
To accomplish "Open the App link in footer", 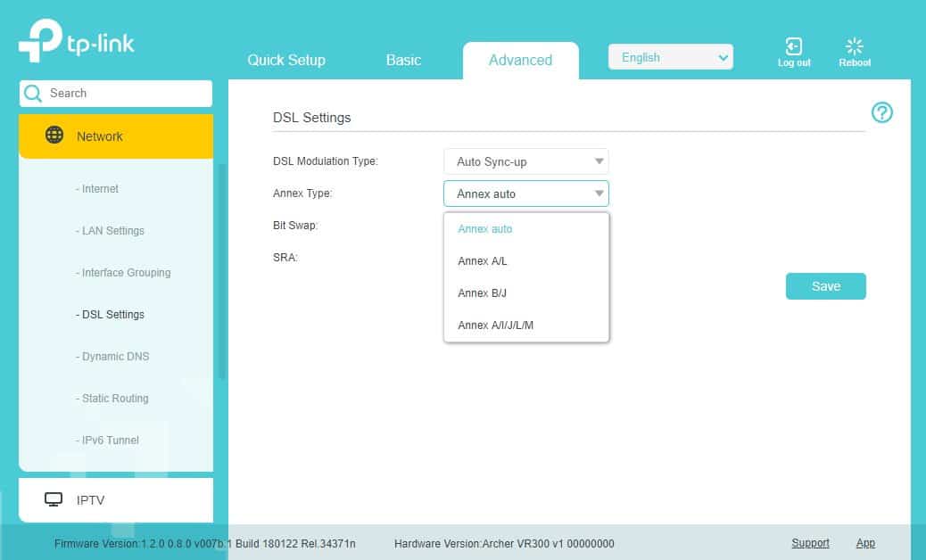I will 865,543.
